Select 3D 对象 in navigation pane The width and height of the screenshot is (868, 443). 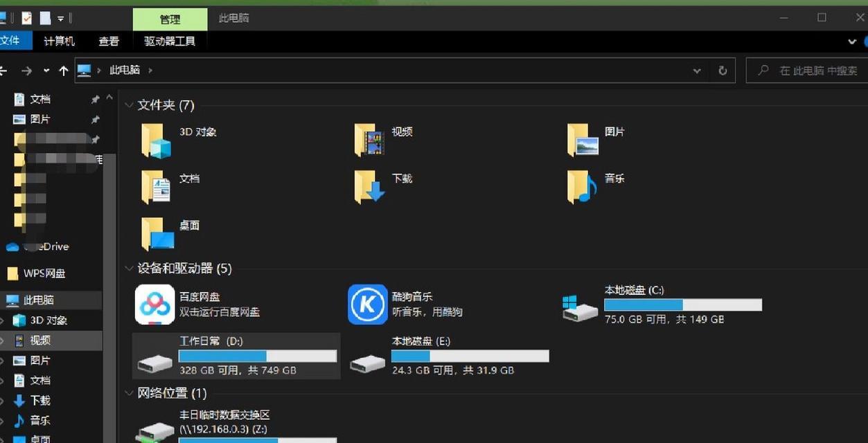coord(48,320)
